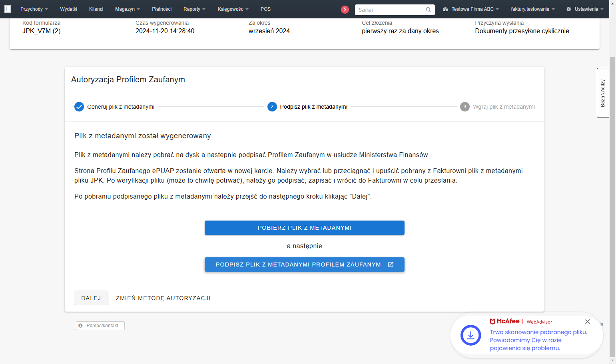Expand the Przychody dropdown menu
This screenshot has width=616, height=364.
pyautogui.click(x=34, y=9)
